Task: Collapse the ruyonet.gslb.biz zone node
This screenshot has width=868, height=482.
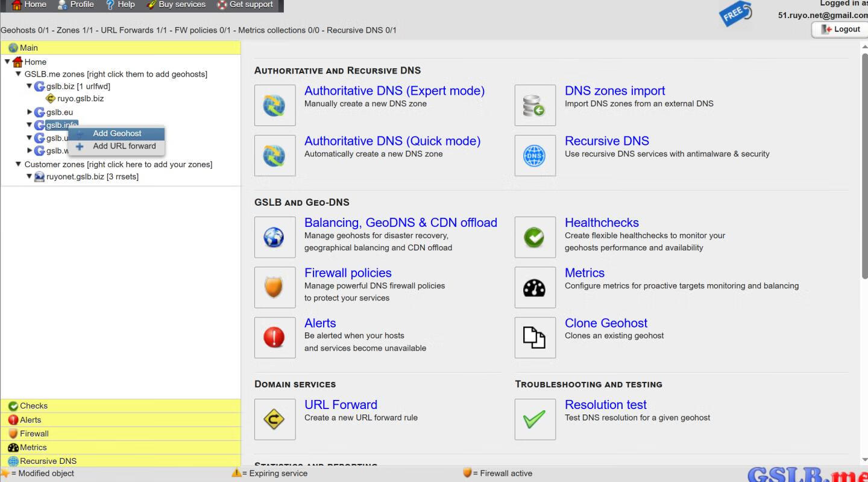Action: [x=30, y=177]
